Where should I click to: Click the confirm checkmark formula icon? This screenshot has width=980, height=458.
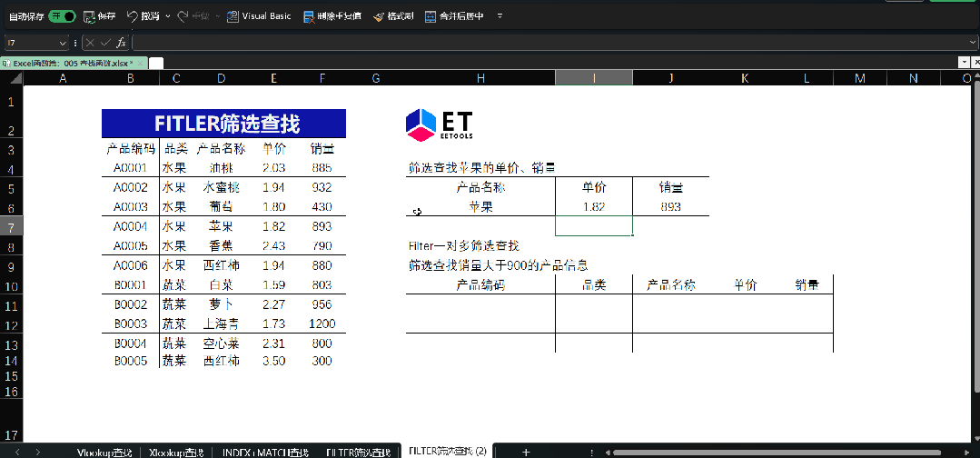pos(105,43)
